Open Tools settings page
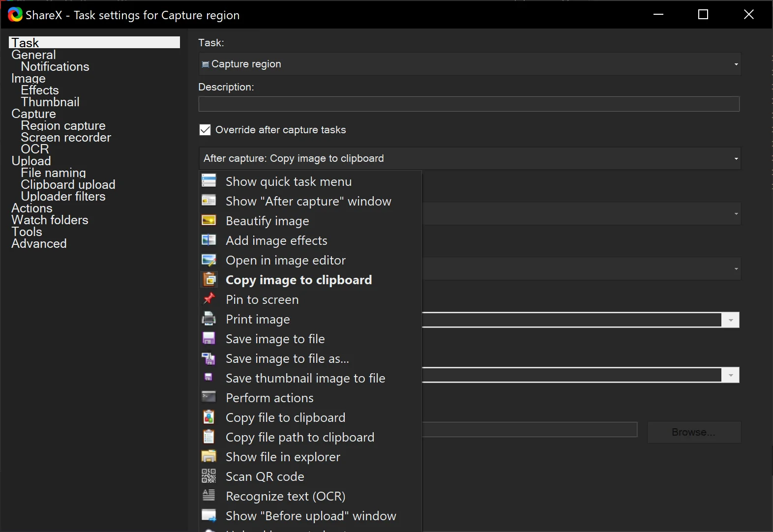 pyautogui.click(x=27, y=232)
